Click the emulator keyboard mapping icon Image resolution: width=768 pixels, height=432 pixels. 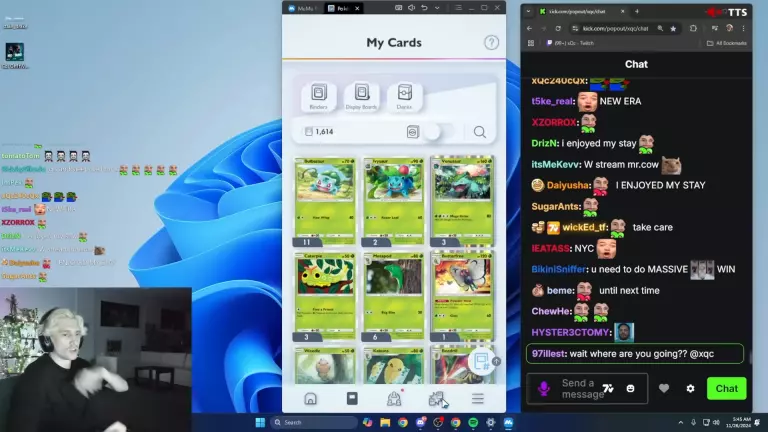(x=399, y=8)
